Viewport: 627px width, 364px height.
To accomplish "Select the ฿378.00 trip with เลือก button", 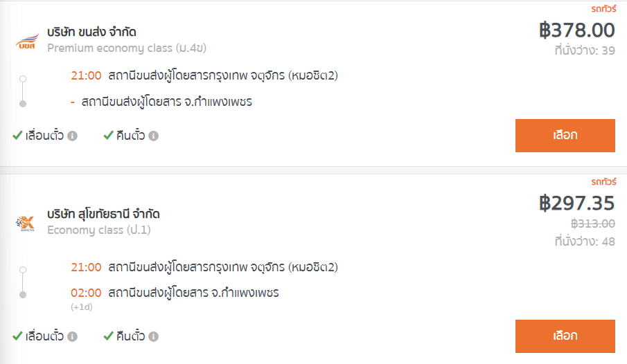I will [565, 136].
